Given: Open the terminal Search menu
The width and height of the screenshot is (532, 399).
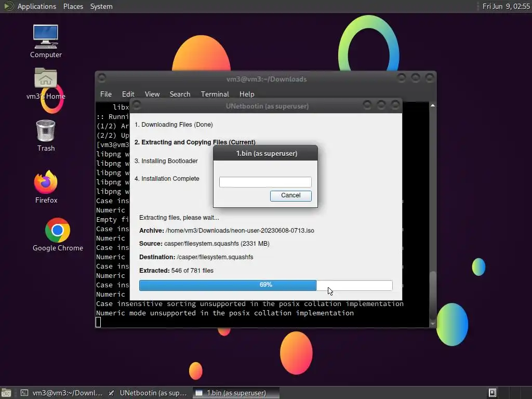Looking at the screenshot, I should point(180,94).
